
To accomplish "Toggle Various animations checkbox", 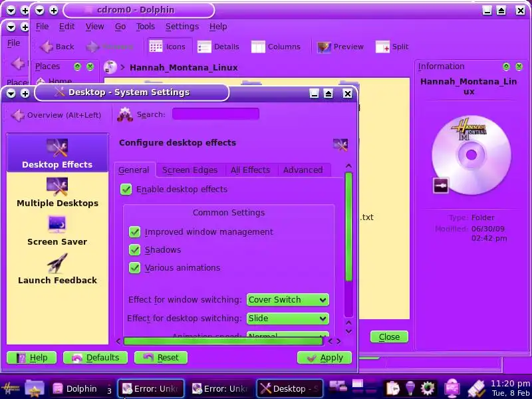I will (x=135, y=268).
